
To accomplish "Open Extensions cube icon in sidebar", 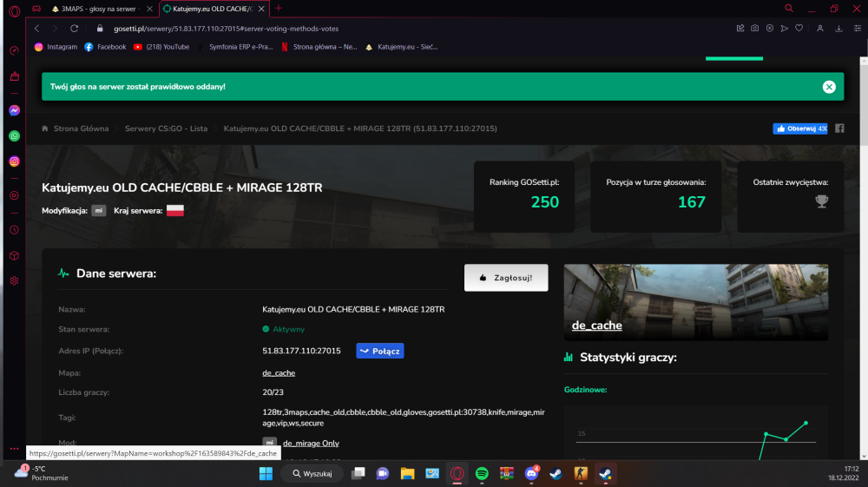I will 15,256.
